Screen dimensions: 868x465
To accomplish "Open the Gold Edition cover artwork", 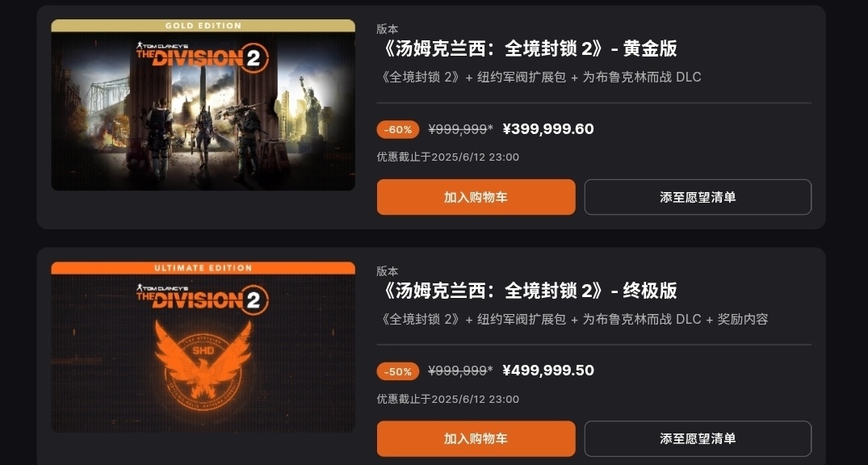I will pyautogui.click(x=203, y=105).
